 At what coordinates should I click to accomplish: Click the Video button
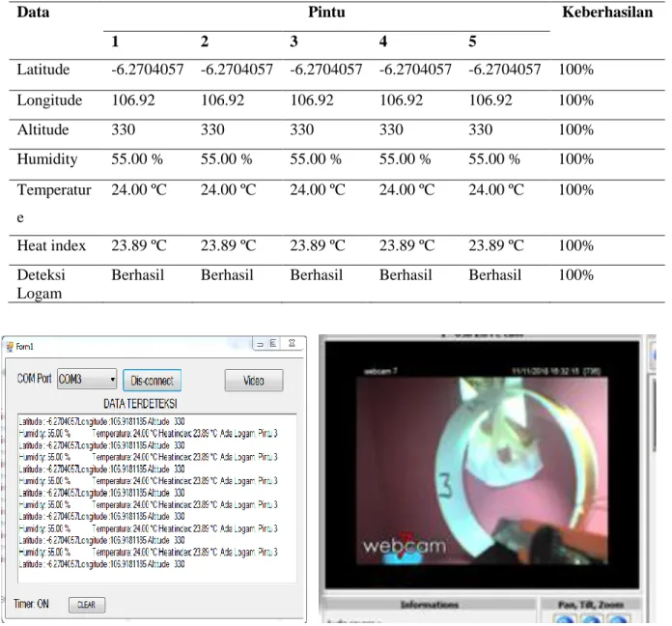click(x=254, y=381)
